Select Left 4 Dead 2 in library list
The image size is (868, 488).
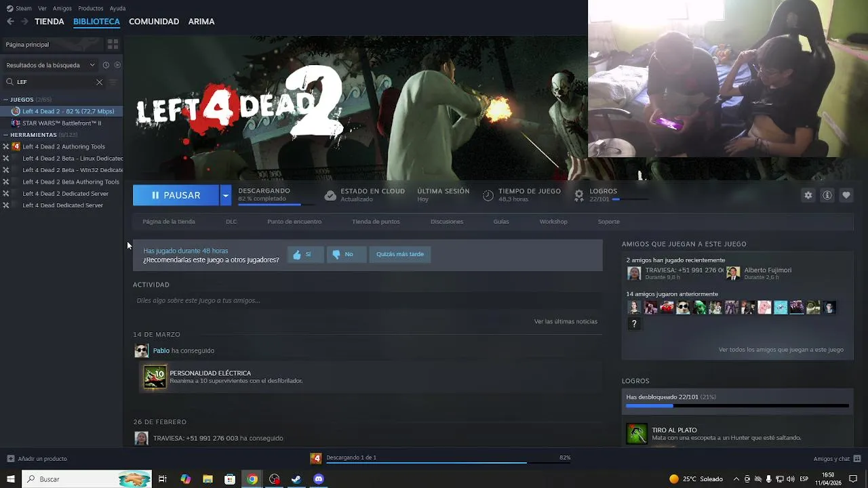pos(62,111)
